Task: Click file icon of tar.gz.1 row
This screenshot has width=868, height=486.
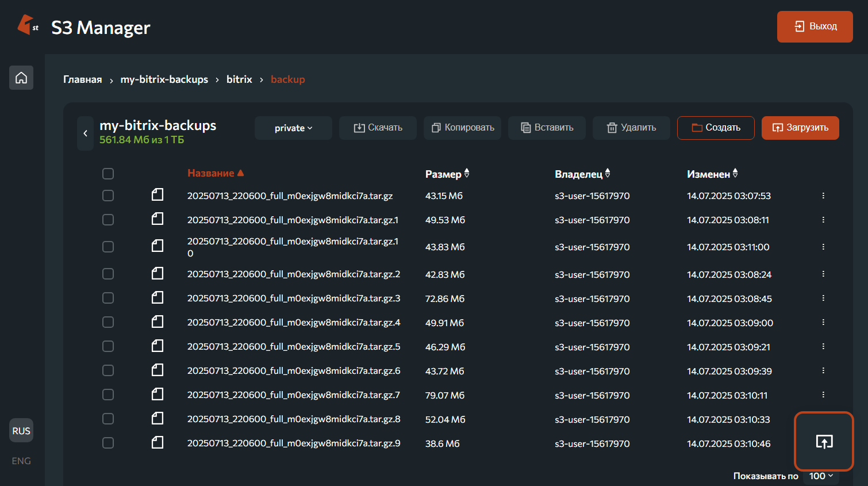Action: (158, 219)
